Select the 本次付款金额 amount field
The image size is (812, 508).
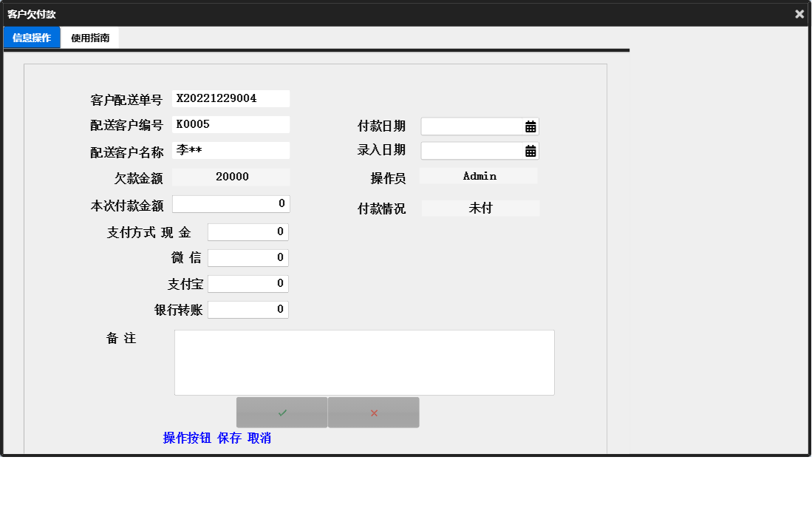tap(231, 203)
